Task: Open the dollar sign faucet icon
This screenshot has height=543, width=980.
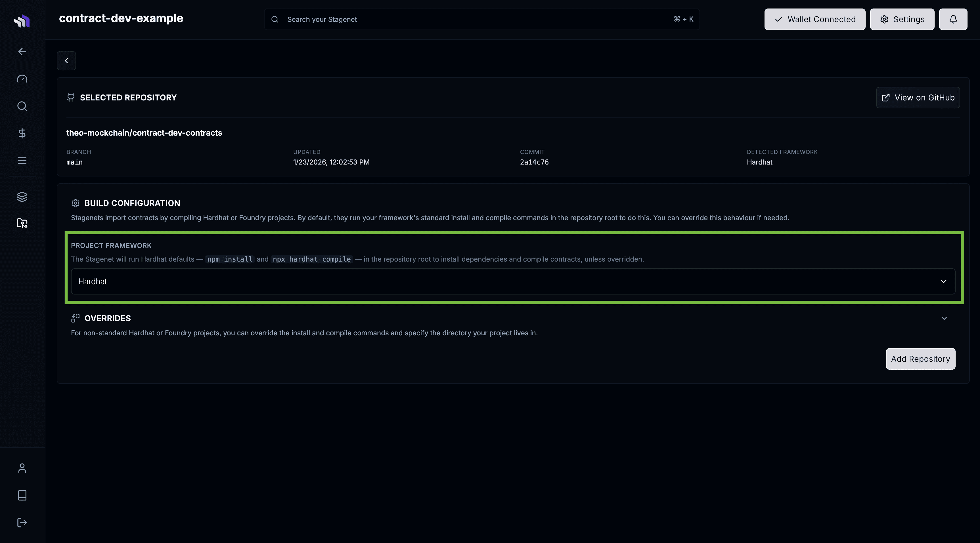Action: click(22, 133)
